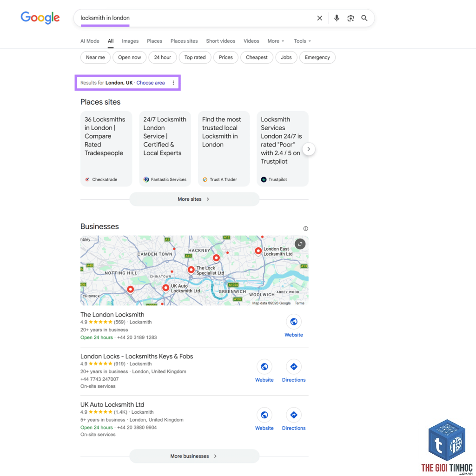Expand More businesses
The image size is (476, 476).
point(194,456)
